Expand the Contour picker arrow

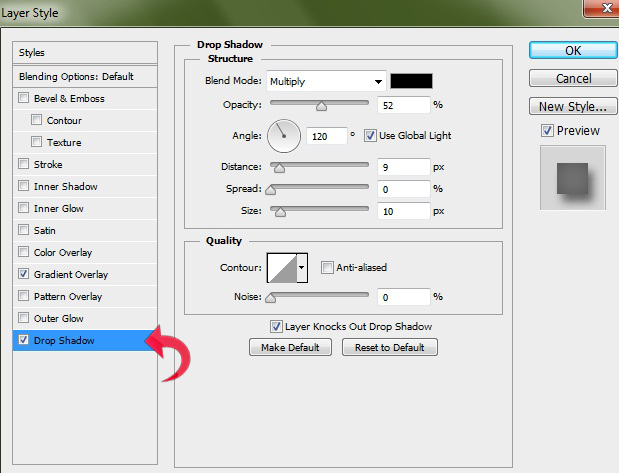[302, 267]
